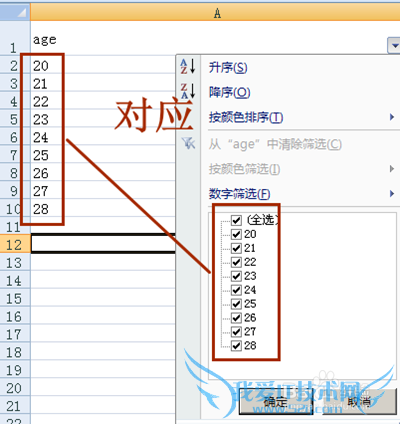
Task: Uncheck the 26 filter checkbox
Action: (236, 318)
